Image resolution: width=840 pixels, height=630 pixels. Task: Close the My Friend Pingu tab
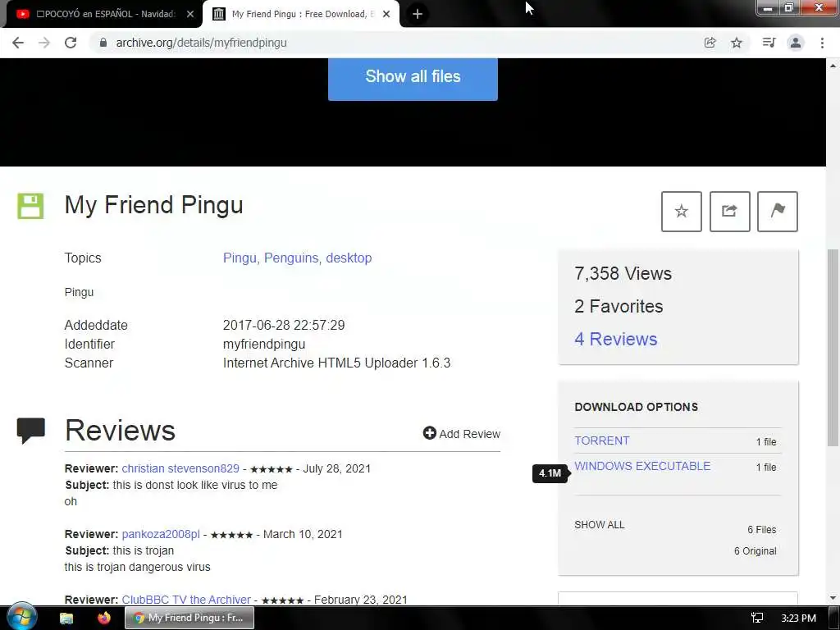click(x=386, y=15)
